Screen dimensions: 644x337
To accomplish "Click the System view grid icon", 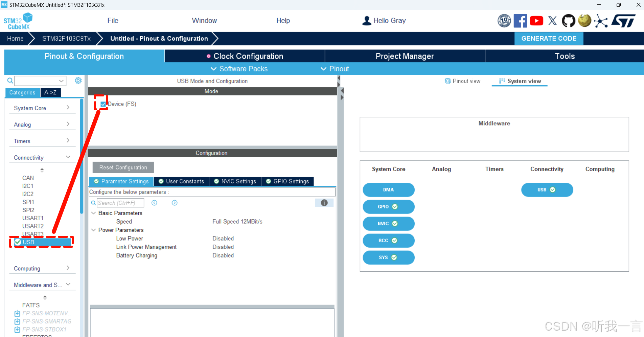I will pyautogui.click(x=502, y=81).
